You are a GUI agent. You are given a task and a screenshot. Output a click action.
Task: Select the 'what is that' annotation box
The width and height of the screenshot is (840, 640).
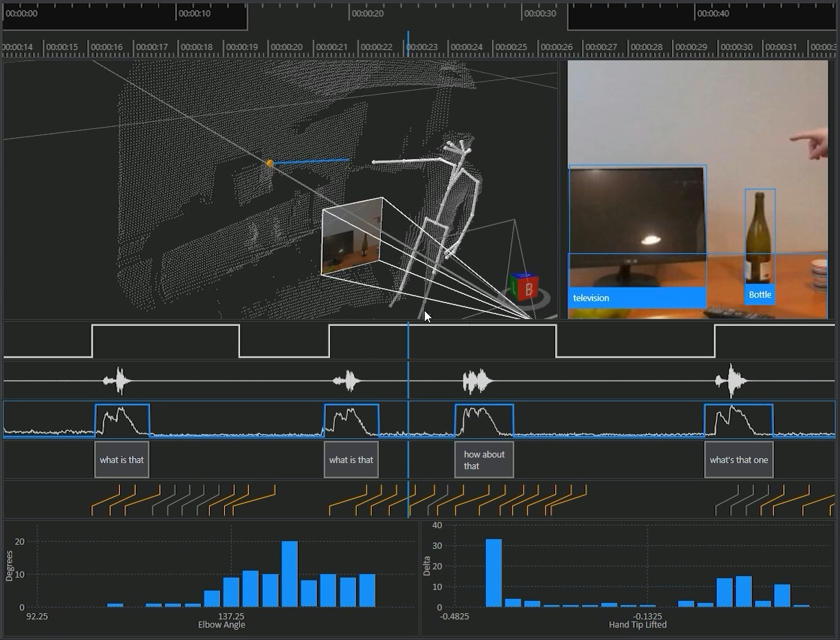[x=121, y=460]
